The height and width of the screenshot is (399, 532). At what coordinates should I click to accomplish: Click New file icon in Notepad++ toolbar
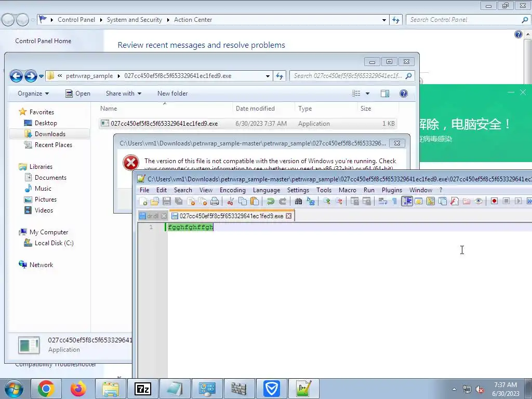pyautogui.click(x=143, y=201)
